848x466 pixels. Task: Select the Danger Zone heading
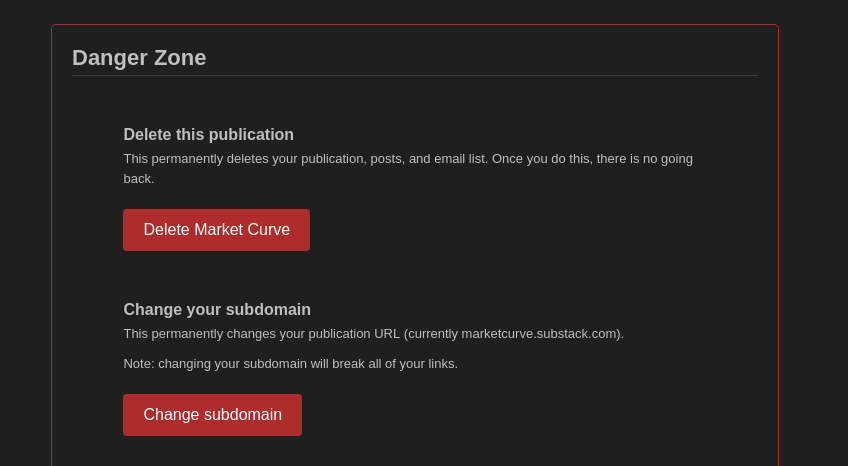pos(139,58)
